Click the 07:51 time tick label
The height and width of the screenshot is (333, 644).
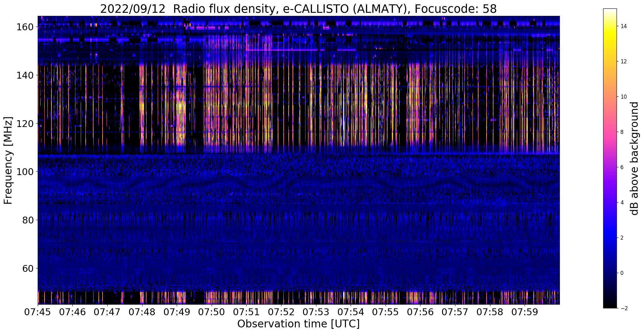pyautogui.click(x=247, y=312)
